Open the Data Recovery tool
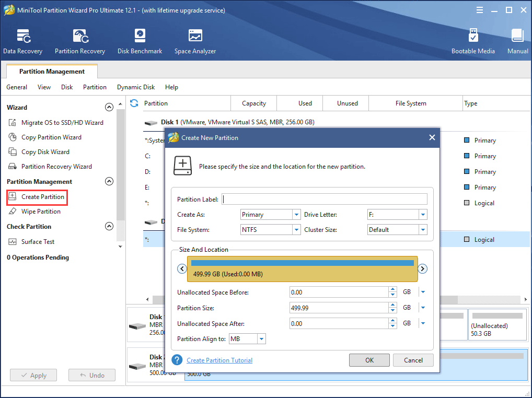This screenshot has width=532, height=398. (22, 41)
